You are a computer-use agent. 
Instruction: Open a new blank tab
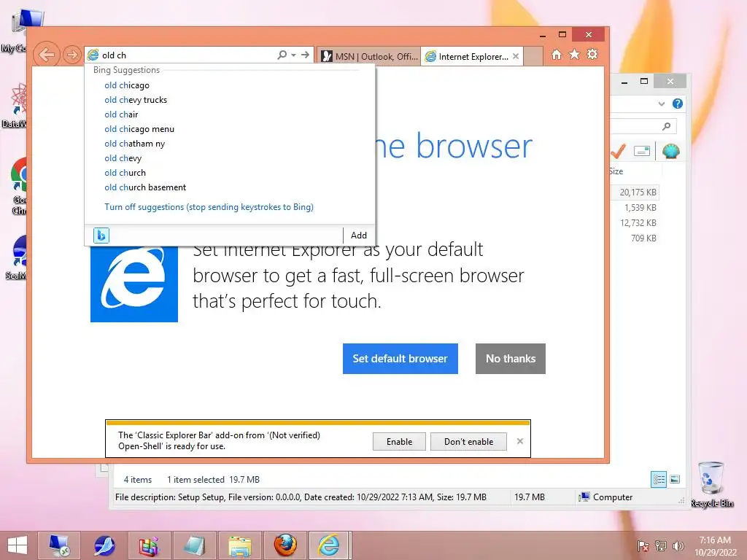tap(533, 56)
